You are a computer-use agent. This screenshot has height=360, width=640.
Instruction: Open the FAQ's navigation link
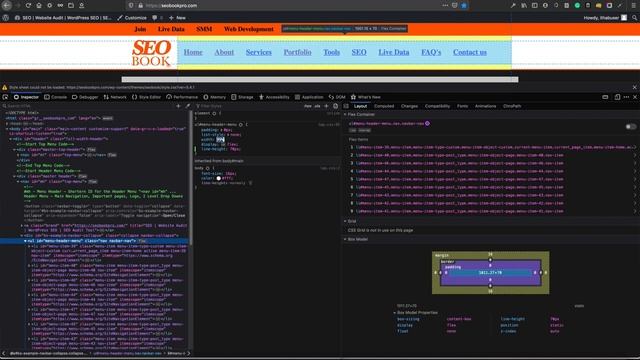pos(431,52)
